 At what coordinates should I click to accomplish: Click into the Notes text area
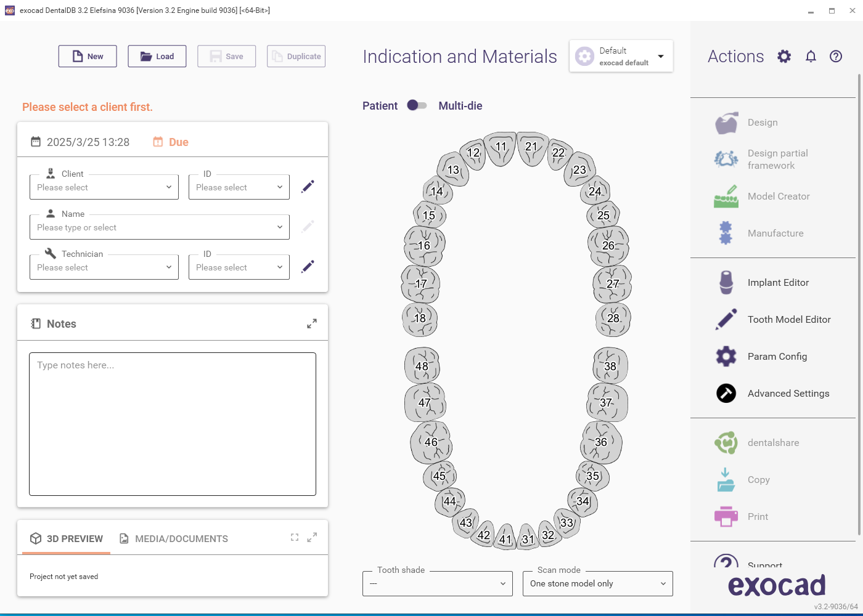pyautogui.click(x=173, y=424)
